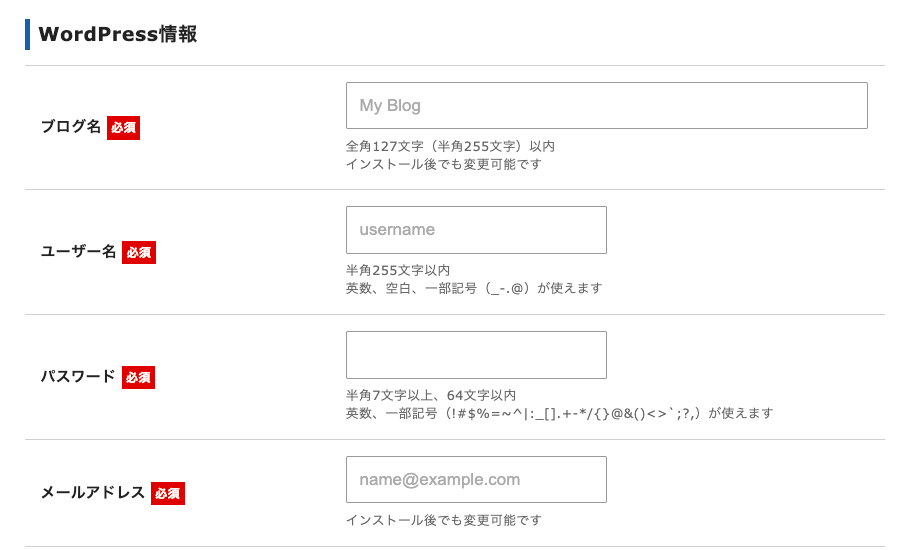Click the ブログ名 input field with My Blog placeholder
Viewport: 900px width, 550px height.
pyautogui.click(x=606, y=105)
